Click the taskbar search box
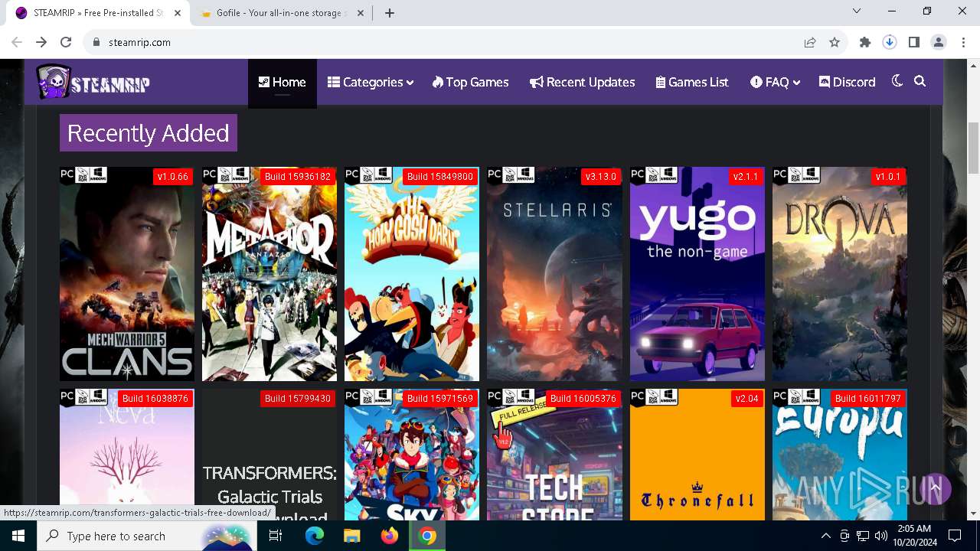The width and height of the screenshot is (980, 551). coord(145,536)
